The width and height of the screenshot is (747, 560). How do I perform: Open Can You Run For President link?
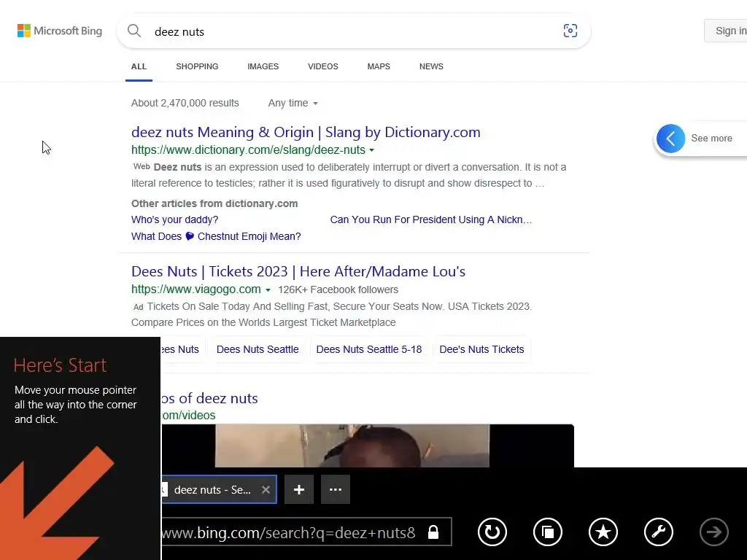click(x=431, y=219)
